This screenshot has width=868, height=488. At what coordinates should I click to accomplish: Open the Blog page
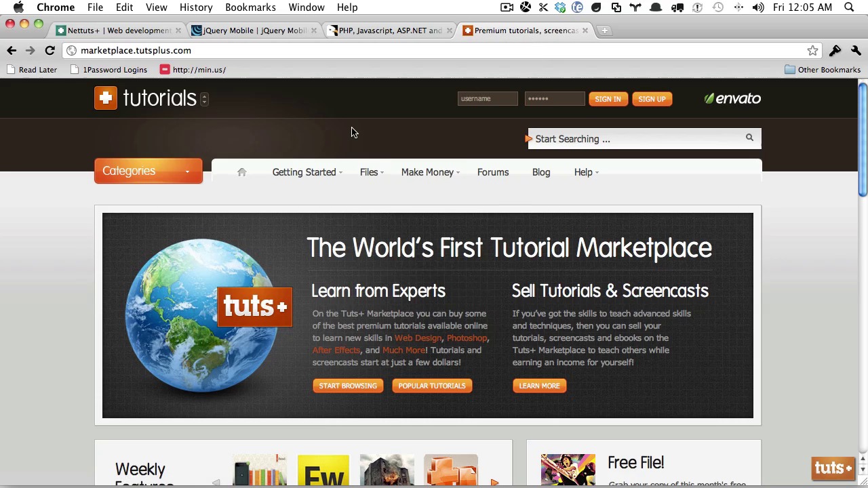(541, 172)
